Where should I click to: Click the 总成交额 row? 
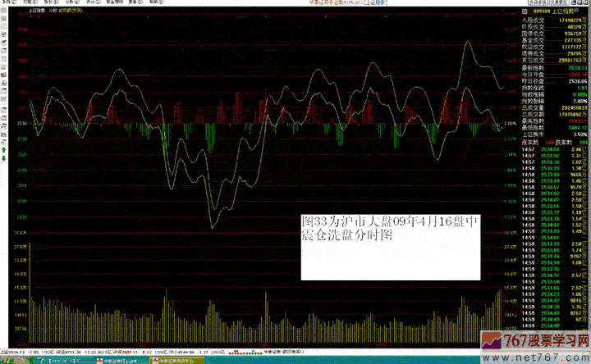click(554, 115)
